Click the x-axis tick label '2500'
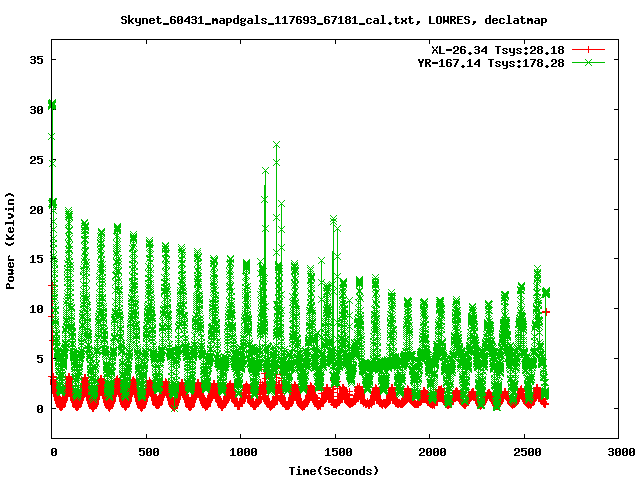 click(x=527, y=452)
